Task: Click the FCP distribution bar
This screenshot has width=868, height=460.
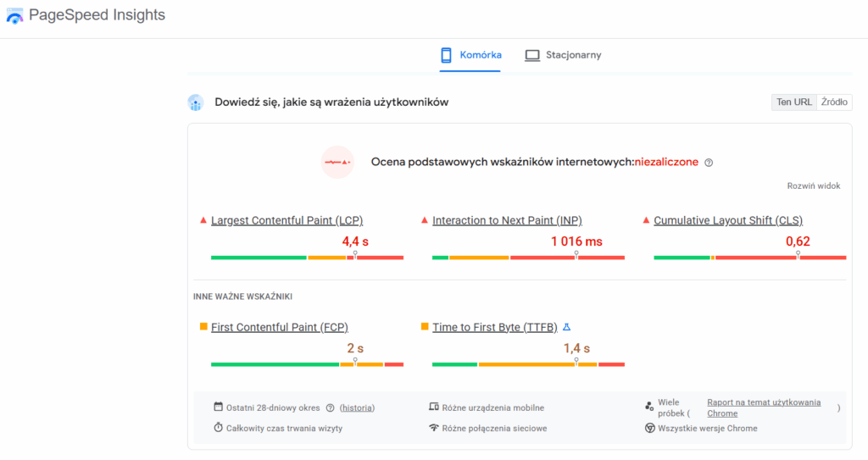Action: 307,364
